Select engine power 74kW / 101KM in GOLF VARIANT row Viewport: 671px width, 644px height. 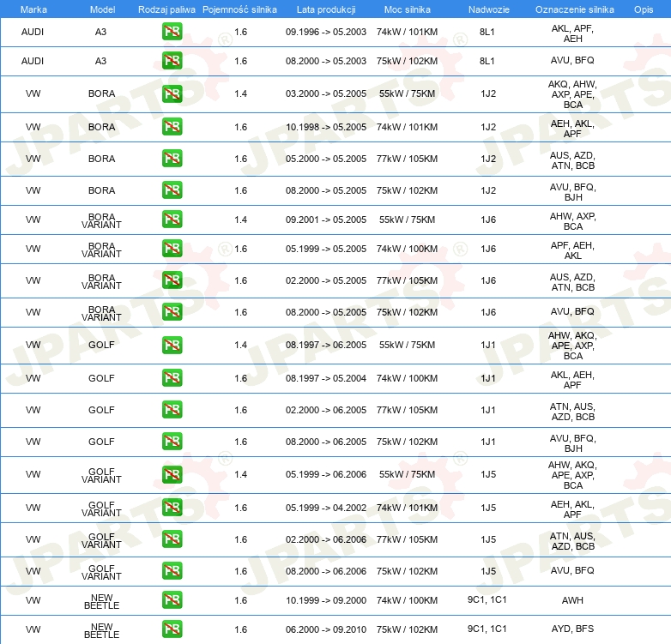click(407, 508)
